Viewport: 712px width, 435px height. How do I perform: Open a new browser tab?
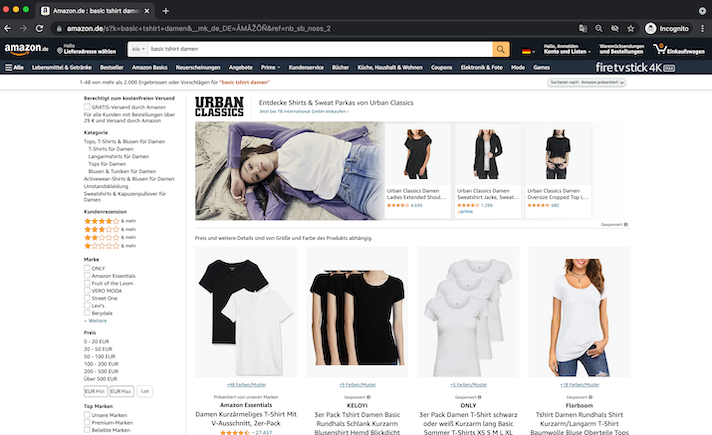pos(166,9)
